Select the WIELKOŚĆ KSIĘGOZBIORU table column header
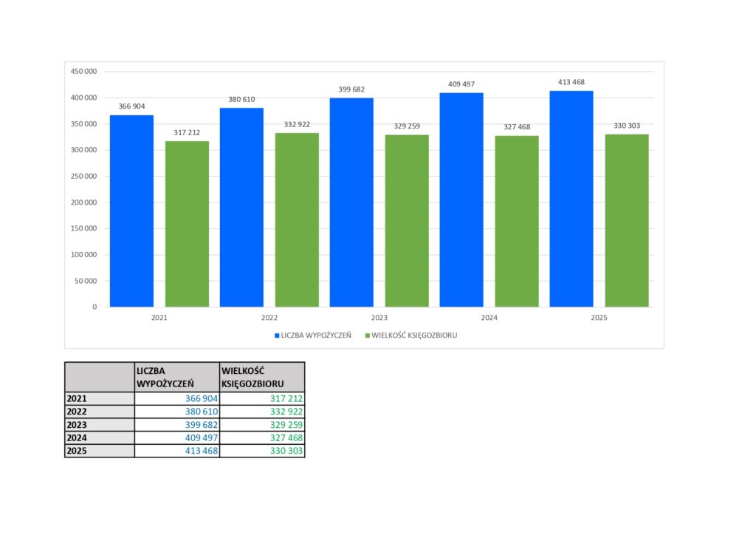The width and height of the screenshot is (756, 535). [x=262, y=376]
